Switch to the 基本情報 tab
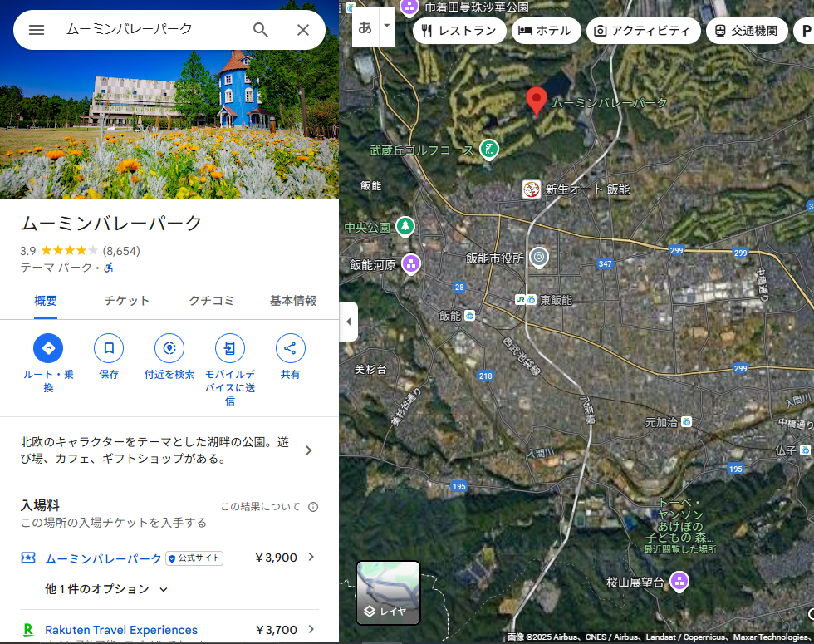Screen dimensions: 814x644 (x=293, y=301)
